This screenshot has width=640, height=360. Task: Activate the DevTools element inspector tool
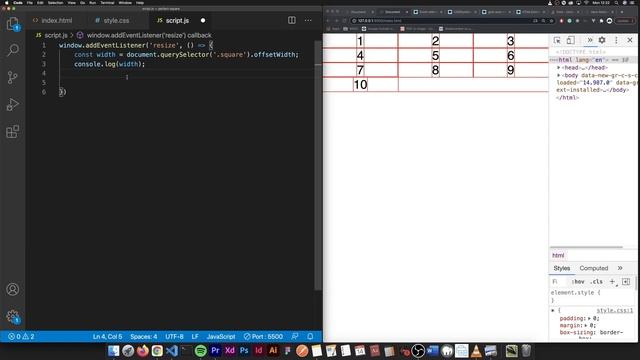point(557,40)
